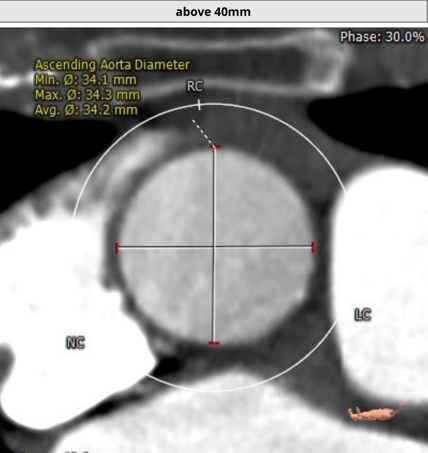Click the LC cusp label

click(363, 315)
